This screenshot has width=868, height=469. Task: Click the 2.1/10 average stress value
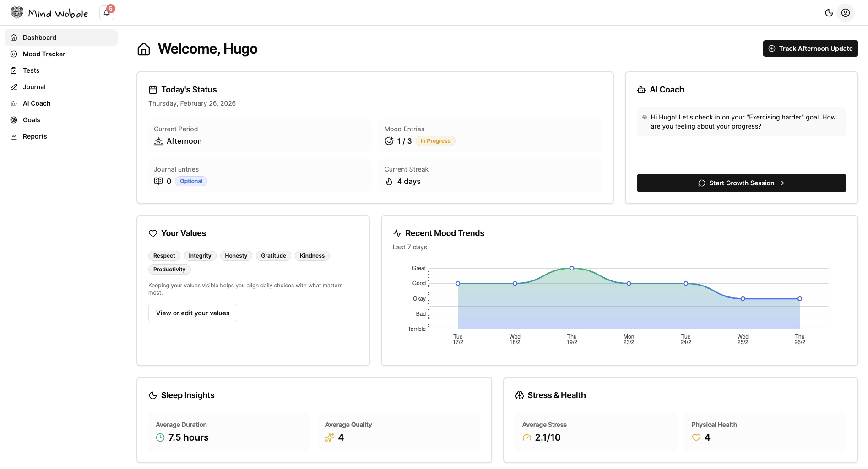pyautogui.click(x=548, y=437)
